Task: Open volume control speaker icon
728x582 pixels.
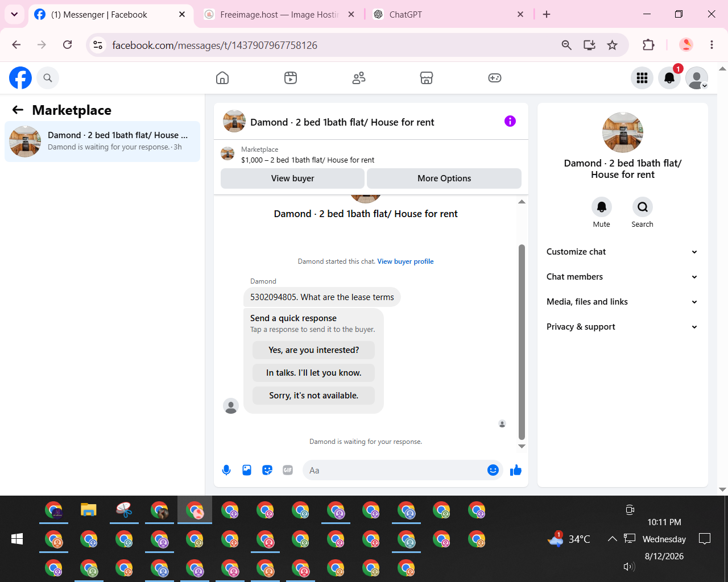Action: [629, 566]
